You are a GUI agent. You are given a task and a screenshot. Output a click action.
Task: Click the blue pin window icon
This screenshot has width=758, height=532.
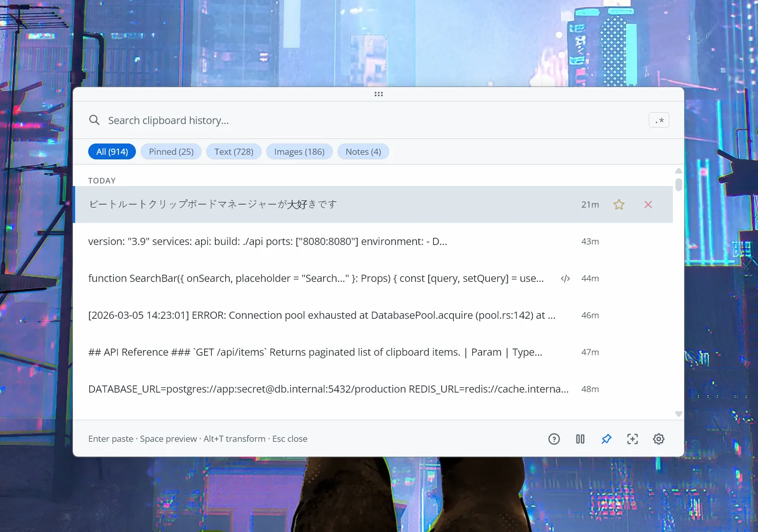606,439
